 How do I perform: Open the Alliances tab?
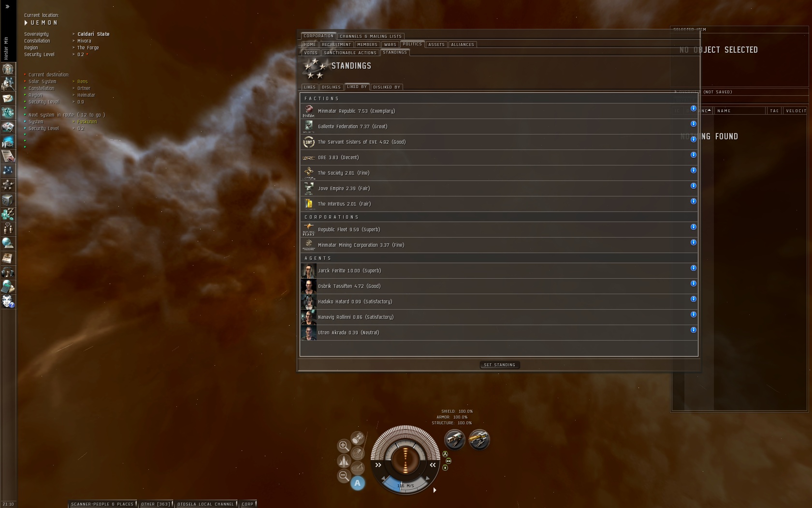point(463,45)
